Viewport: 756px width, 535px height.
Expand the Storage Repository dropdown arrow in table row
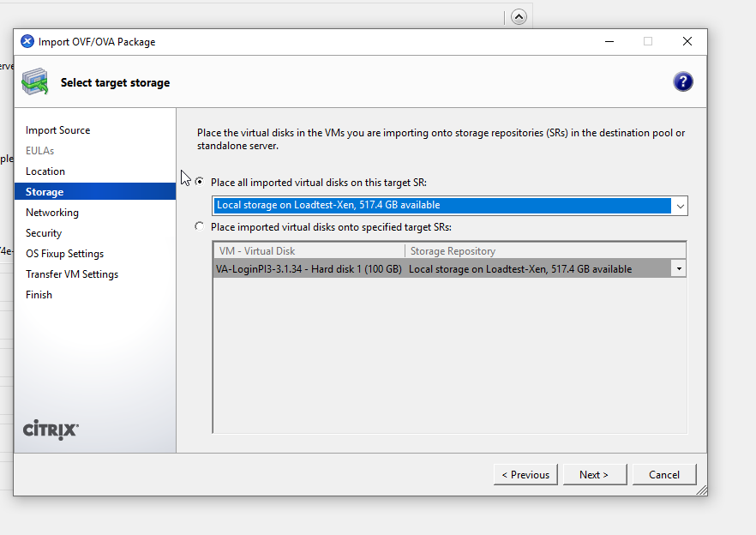679,268
